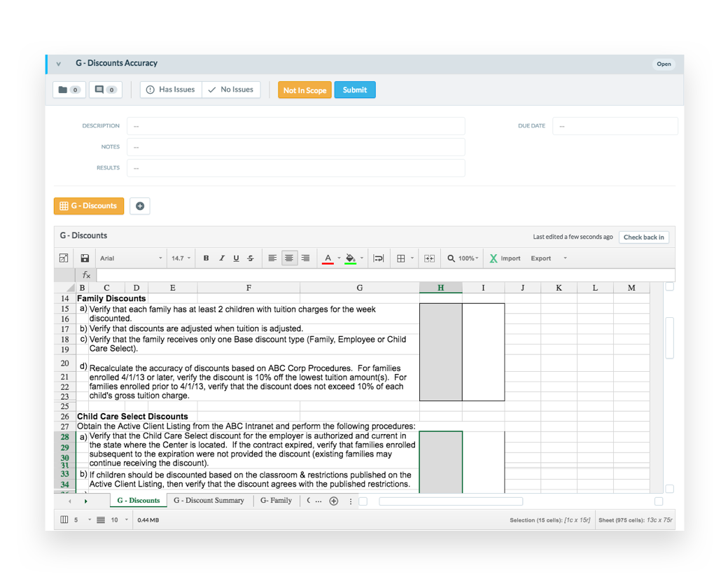Click the Open status badge

[x=664, y=64]
